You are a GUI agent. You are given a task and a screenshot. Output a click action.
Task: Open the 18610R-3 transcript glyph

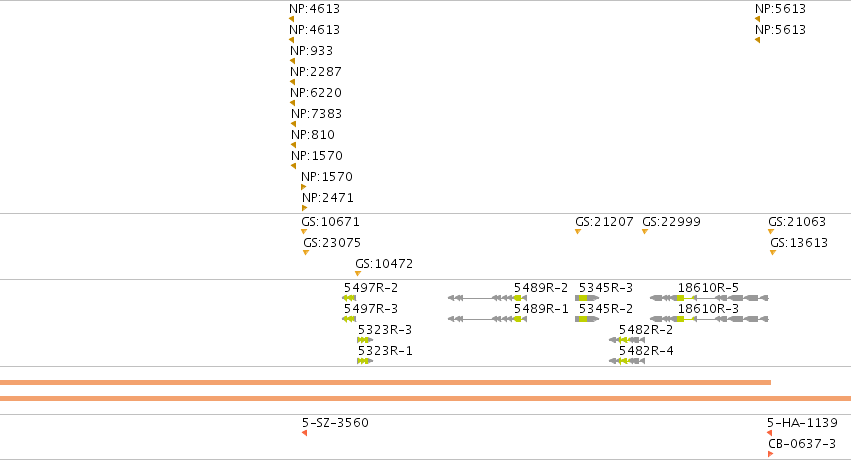(709, 319)
